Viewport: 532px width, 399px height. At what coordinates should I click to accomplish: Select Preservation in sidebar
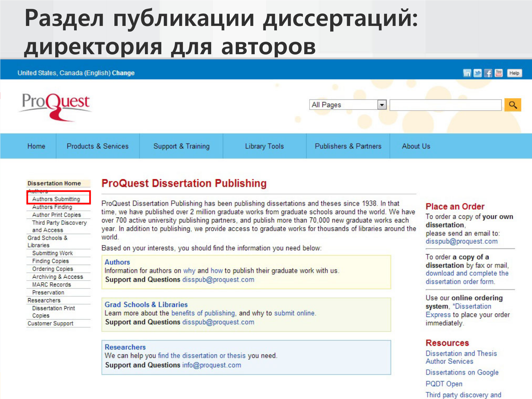point(48,292)
